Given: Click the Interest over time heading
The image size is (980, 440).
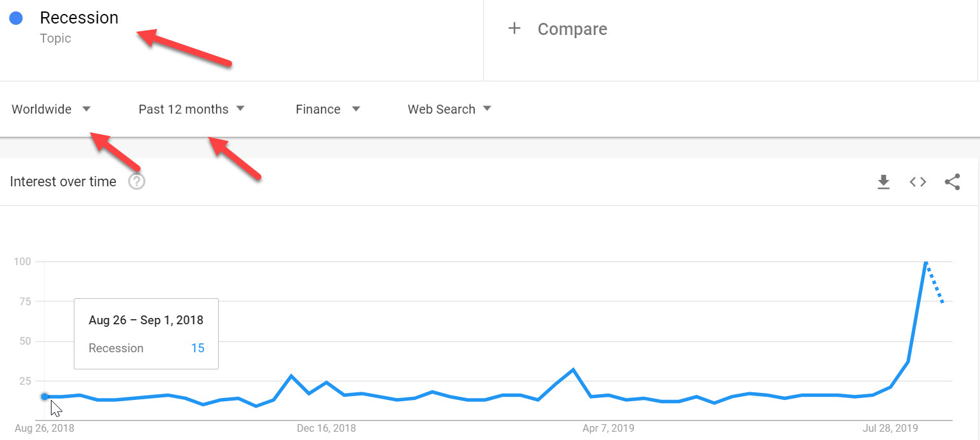Looking at the screenshot, I should [x=63, y=182].
